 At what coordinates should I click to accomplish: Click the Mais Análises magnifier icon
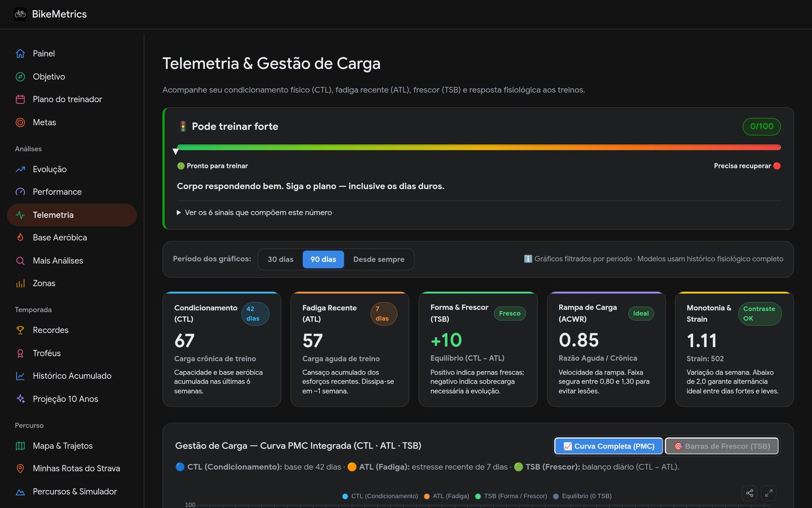pyautogui.click(x=20, y=261)
